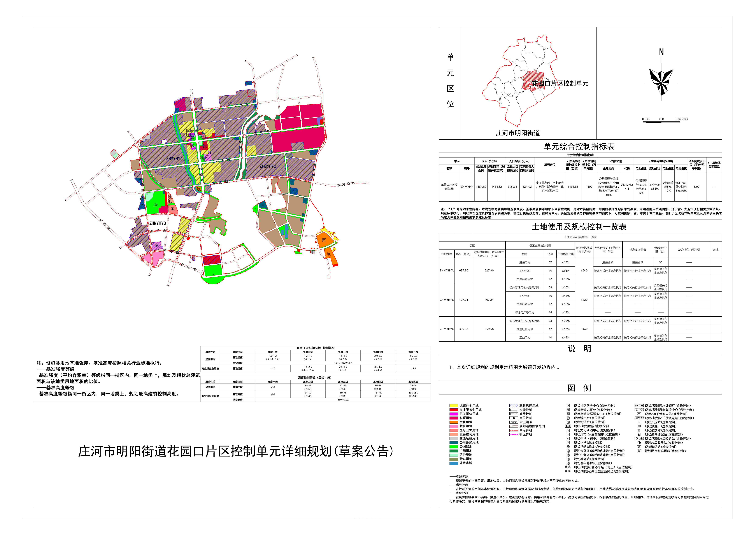Image resolution: width=756 pixels, height=534 pixels.
Task: Click the blue 陆地水域 legend swatch
Action: (x=454, y=463)
